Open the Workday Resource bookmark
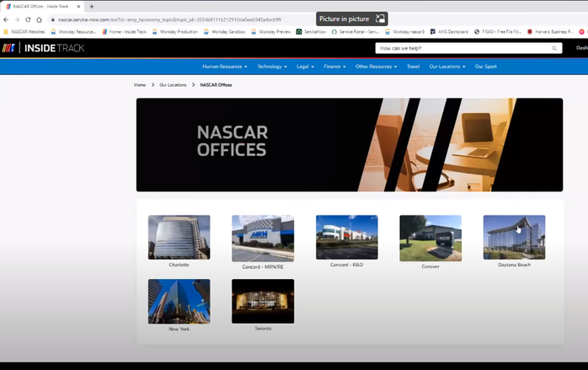This screenshot has width=588, height=370. click(x=73, y=32)
